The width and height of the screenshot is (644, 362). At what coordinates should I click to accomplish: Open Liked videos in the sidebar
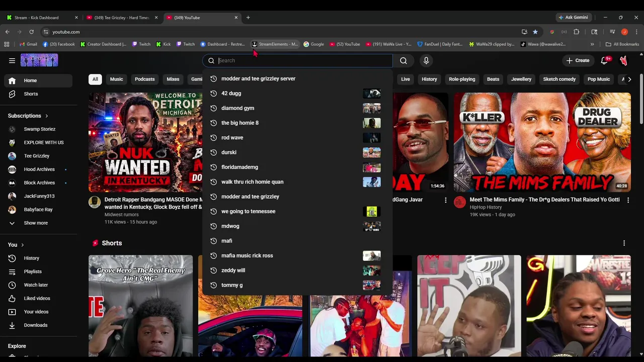[x=38, y=299]
